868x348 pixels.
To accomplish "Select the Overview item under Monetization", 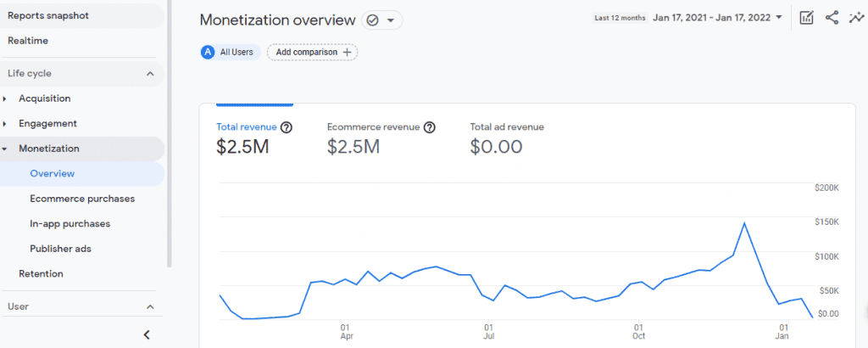I will click(82, 173).
